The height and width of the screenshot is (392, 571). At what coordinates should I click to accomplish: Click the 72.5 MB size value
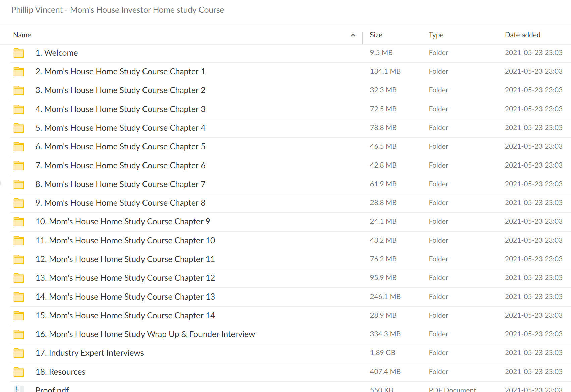coord(383,109)
